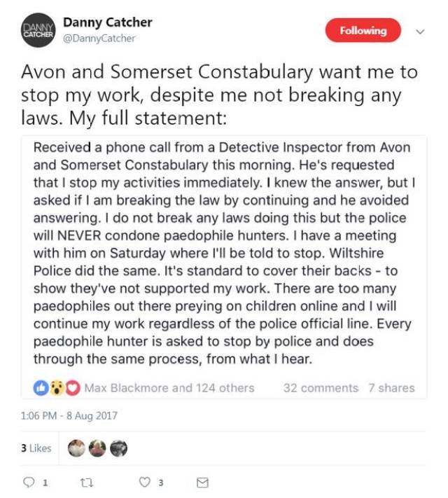Expand the tweet options chevron
The image size is (448, 498).
point(421,32)
